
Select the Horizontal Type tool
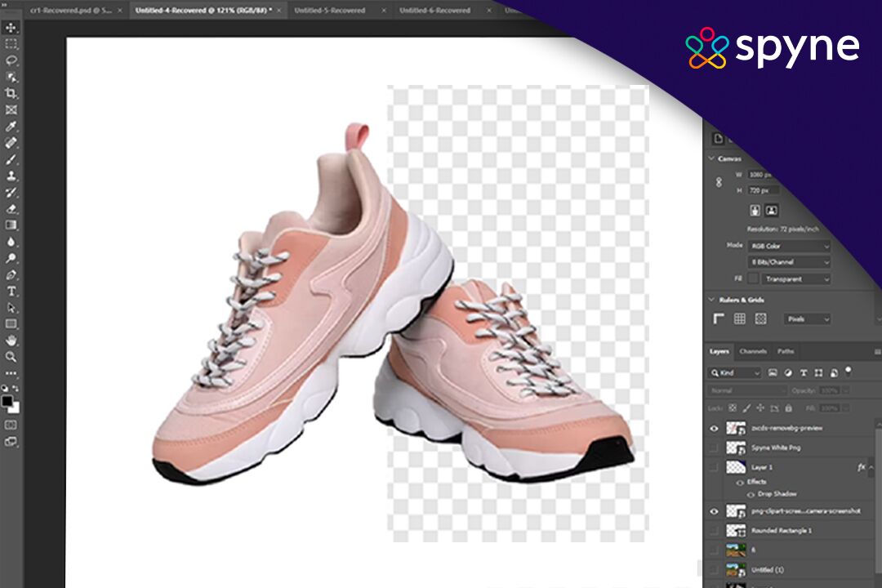coord(11,291)
